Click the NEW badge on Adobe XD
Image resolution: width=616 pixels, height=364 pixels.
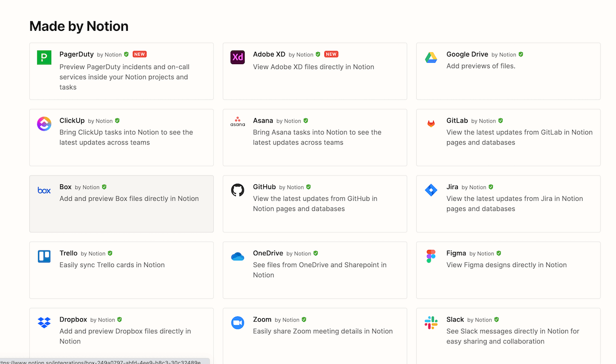(x=331, y=54)
